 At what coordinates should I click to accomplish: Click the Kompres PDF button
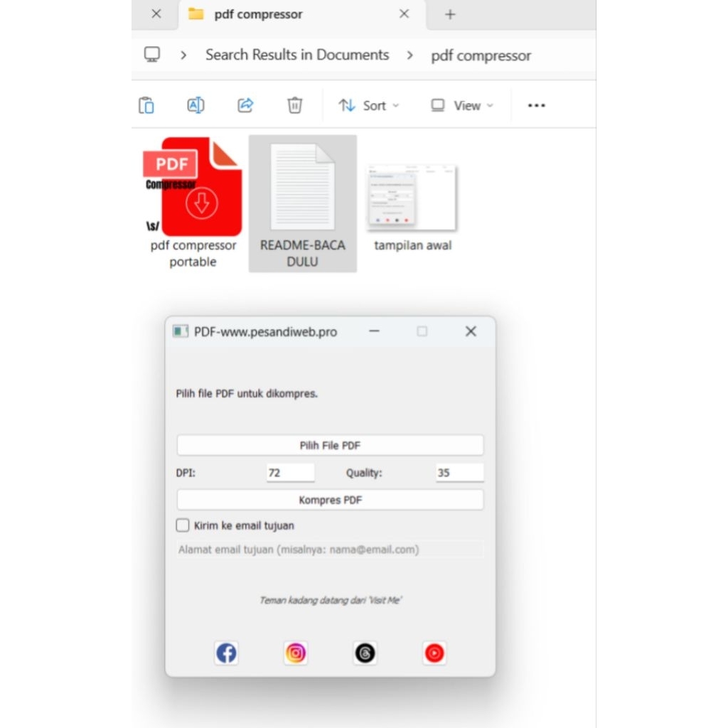tap(329, 499)
